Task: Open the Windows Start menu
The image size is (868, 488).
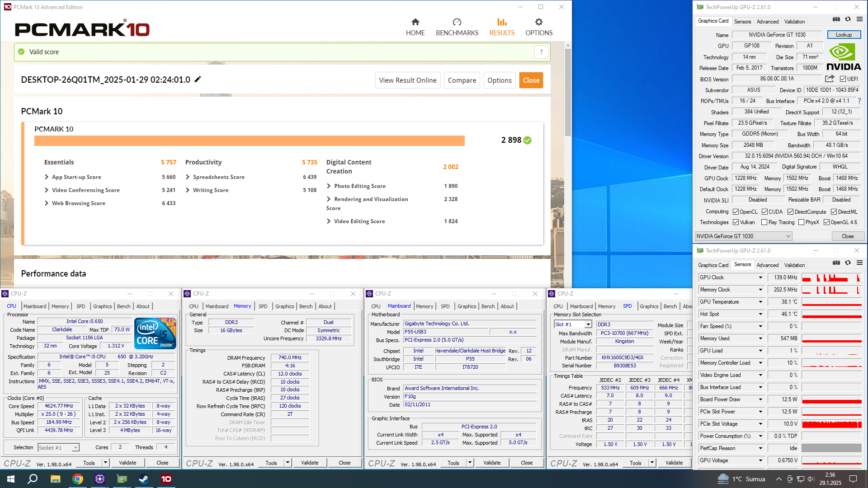Action: point(11,479)
